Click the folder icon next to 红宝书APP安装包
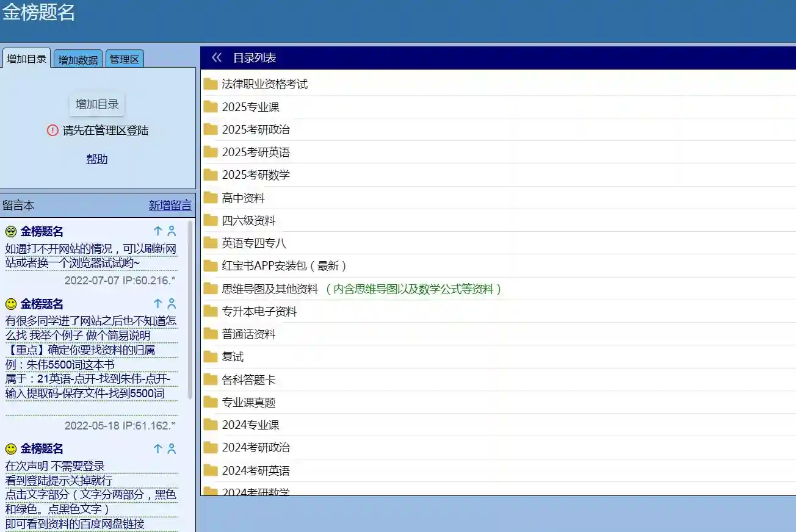The height and width of the screenshot is (532, 796). click(x=211, y=266)
